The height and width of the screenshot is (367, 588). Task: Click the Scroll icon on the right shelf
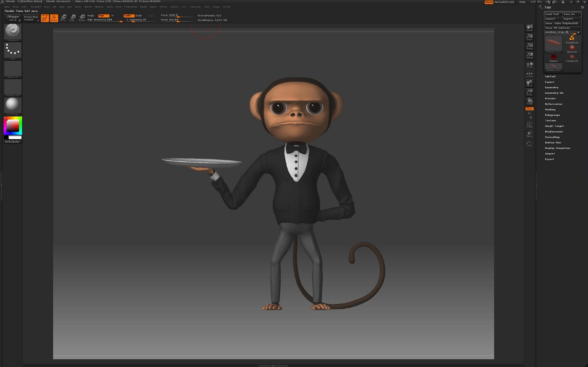(x=530, y=28)
